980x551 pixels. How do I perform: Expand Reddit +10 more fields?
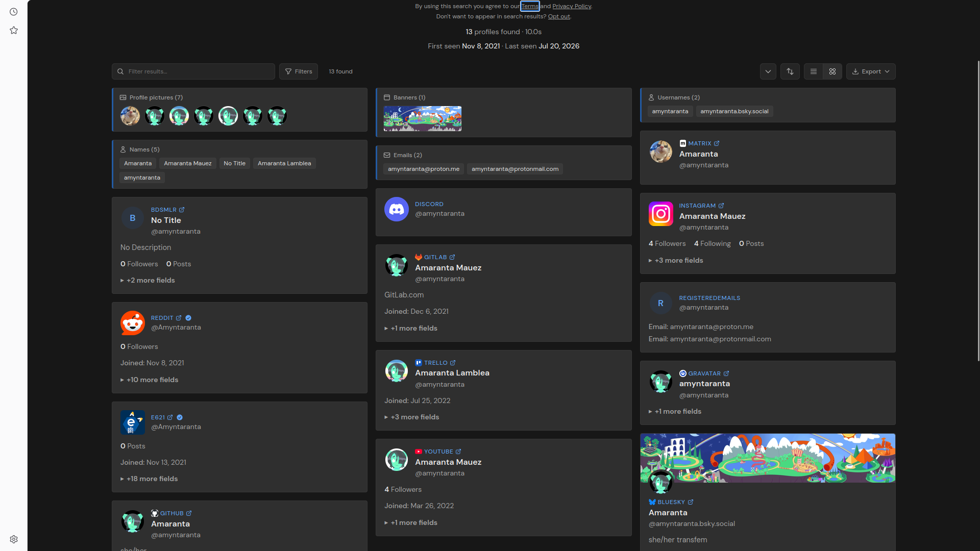pyautogui.click(x=150, y=380)
